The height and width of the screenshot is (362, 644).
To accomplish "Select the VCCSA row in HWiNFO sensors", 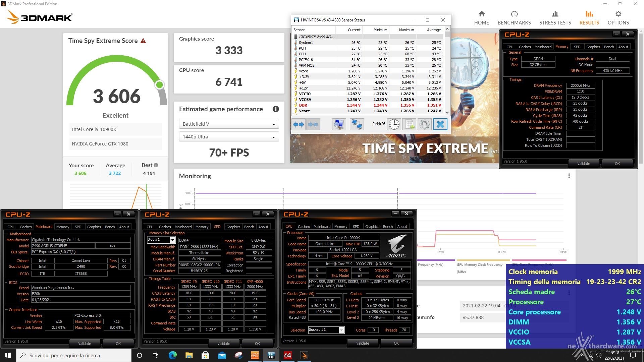I will (x=368, y=100).
